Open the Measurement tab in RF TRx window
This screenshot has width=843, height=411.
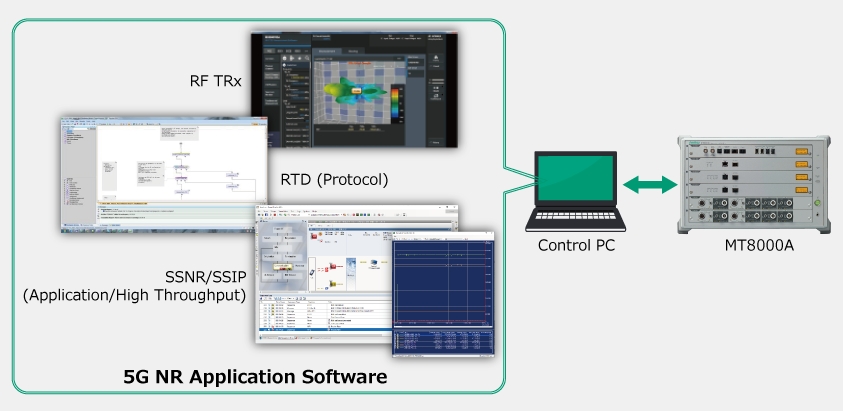pos(327,51)
